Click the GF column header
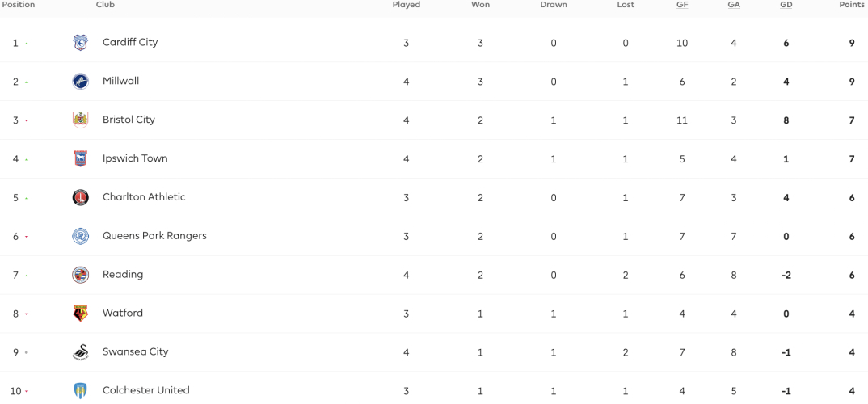Screen dimensions: 868x404 coord(682,5)
